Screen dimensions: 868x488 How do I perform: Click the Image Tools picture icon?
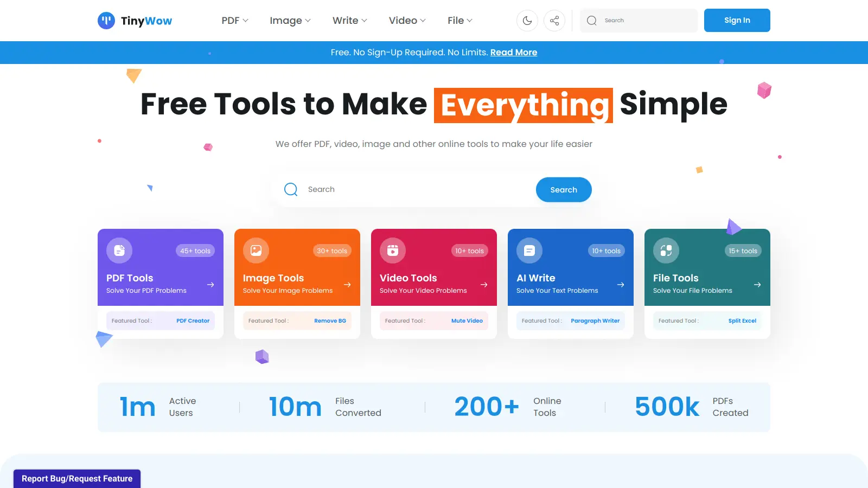(256, 250)
